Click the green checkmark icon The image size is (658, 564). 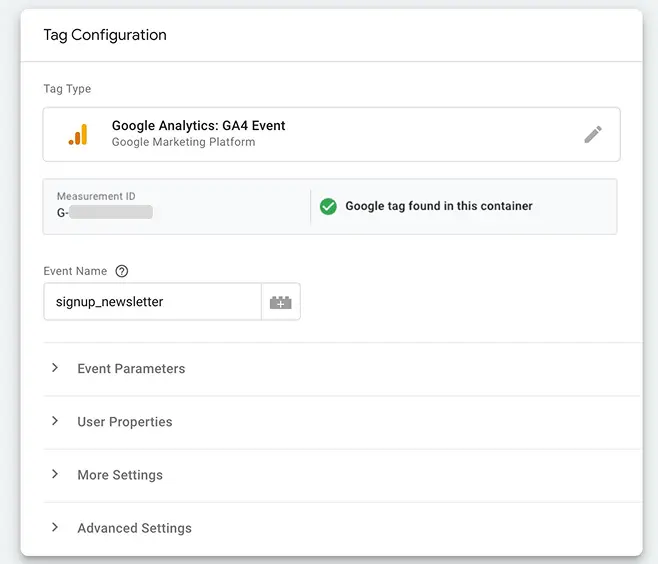pos(328,206)
